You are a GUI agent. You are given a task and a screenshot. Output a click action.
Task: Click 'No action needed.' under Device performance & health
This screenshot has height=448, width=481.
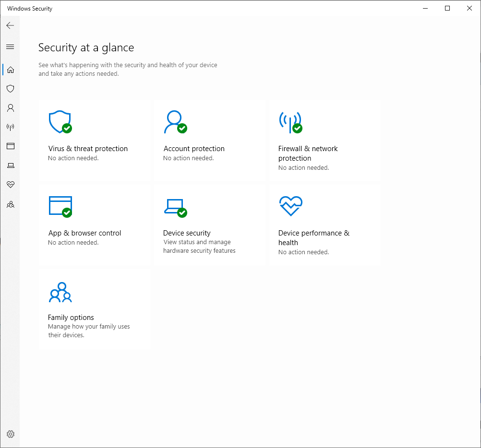pyautogui.click(x=304, y=252)
